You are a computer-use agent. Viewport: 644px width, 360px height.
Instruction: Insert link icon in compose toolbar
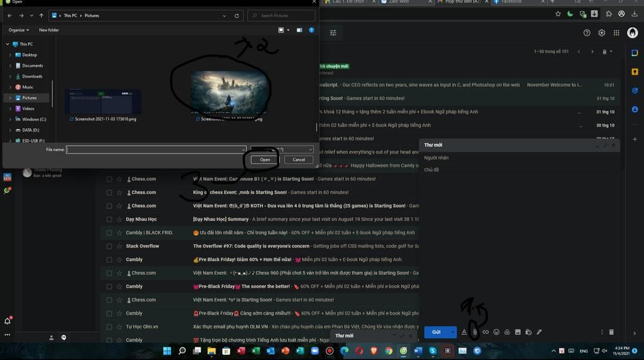pyautogui.click(x=486, y=332)
